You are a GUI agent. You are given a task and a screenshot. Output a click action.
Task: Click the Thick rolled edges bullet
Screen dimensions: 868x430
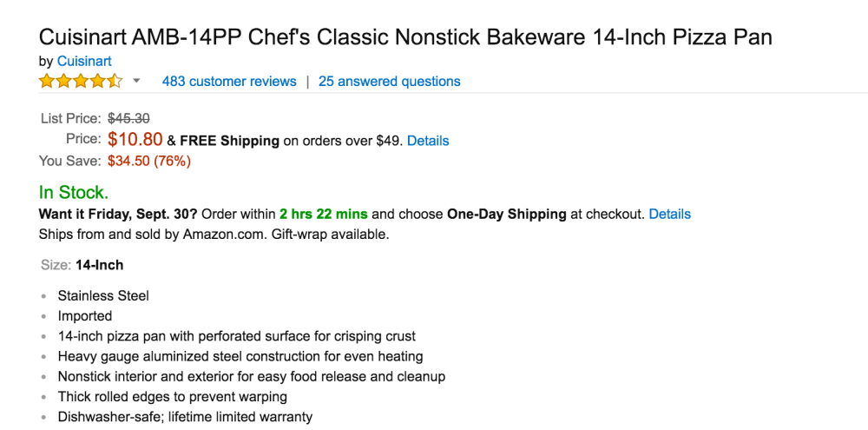172,397
